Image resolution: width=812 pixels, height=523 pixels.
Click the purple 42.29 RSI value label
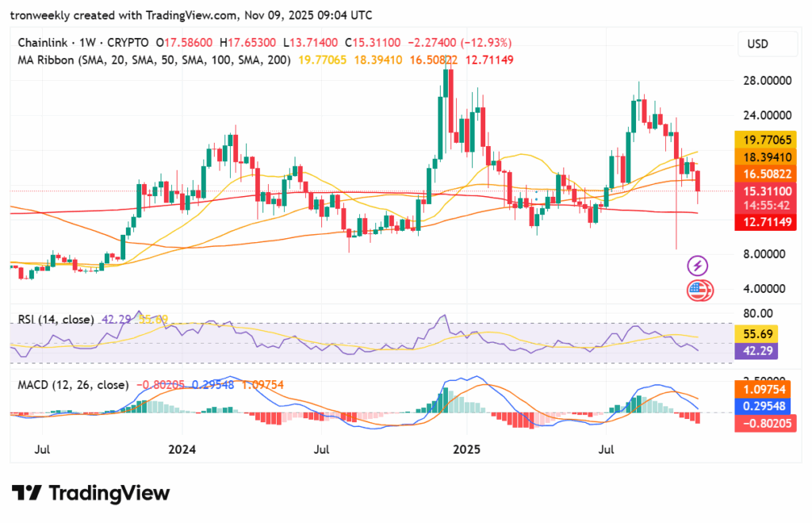[x=764, y=349]
